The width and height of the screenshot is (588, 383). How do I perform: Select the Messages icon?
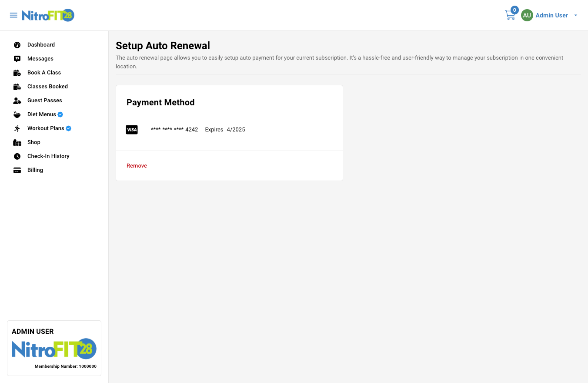point(17,58)
